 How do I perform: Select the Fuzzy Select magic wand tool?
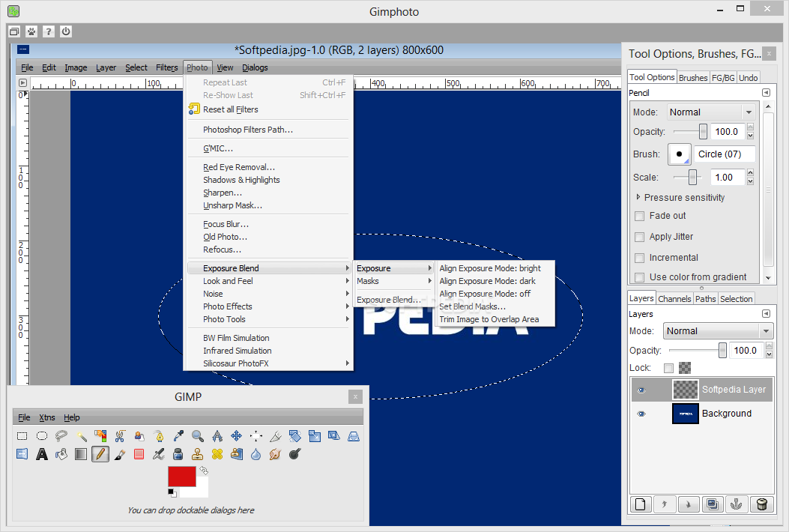[x=81, y=436]
